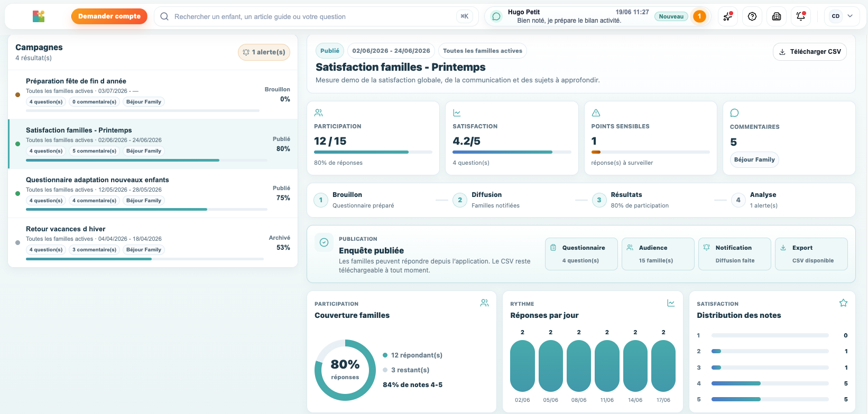Viewport: 868px width, 414px height.
Task: Click the 0 commentaire(s) chip
Action: pyautogui.click(x=95, y=102)
